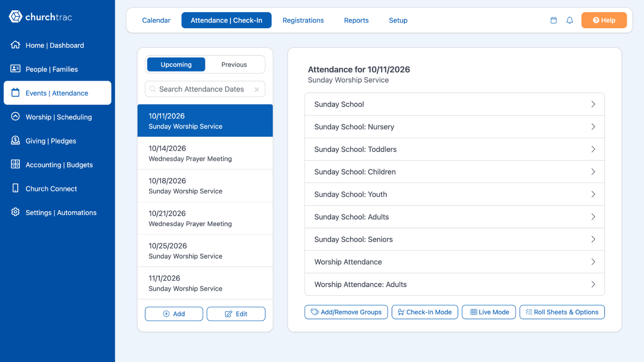Select 10/11/2026 Sunday Worship Service

click(205, 121)
